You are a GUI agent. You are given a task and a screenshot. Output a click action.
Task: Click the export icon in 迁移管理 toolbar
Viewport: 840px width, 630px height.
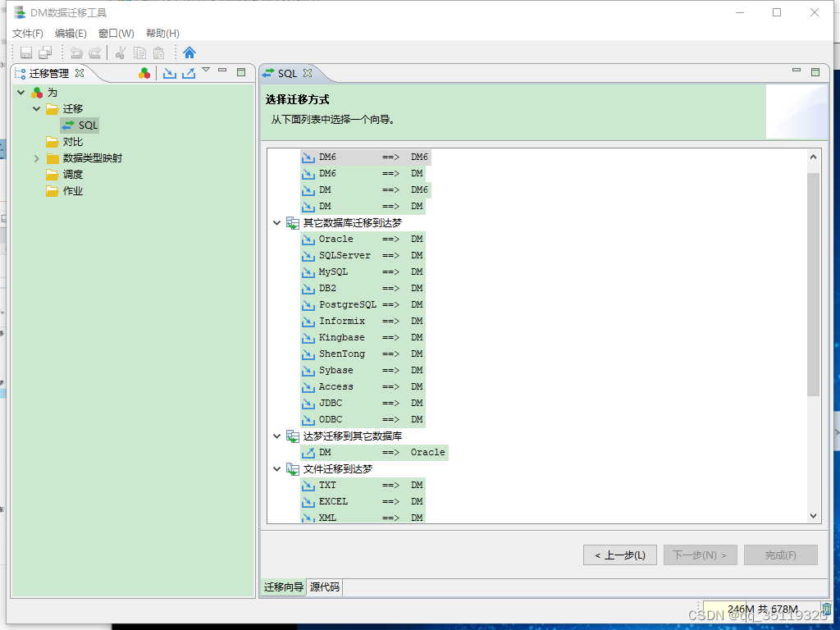189,73
